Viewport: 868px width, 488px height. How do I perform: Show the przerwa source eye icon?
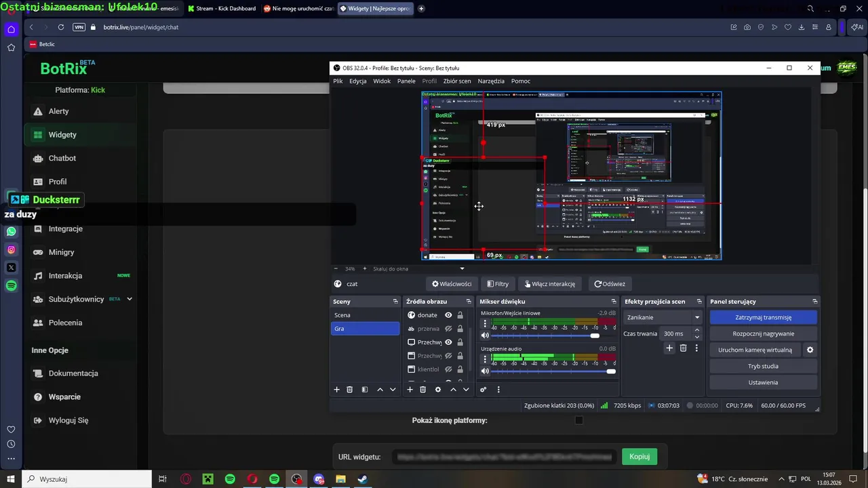pyautogui.click(x=448, y=329)
